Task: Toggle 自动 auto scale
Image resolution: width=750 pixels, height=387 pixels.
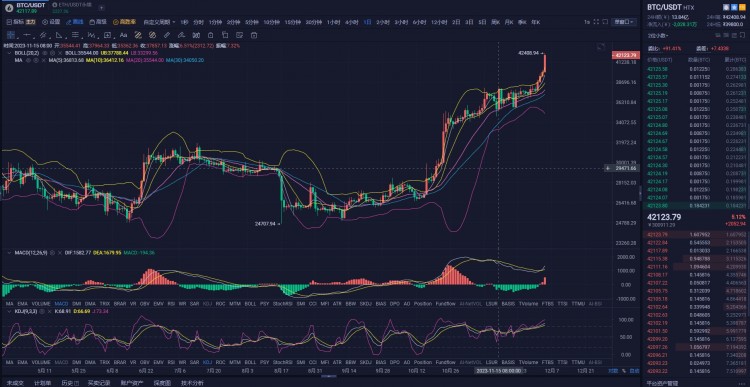Action: click(634, 371)
